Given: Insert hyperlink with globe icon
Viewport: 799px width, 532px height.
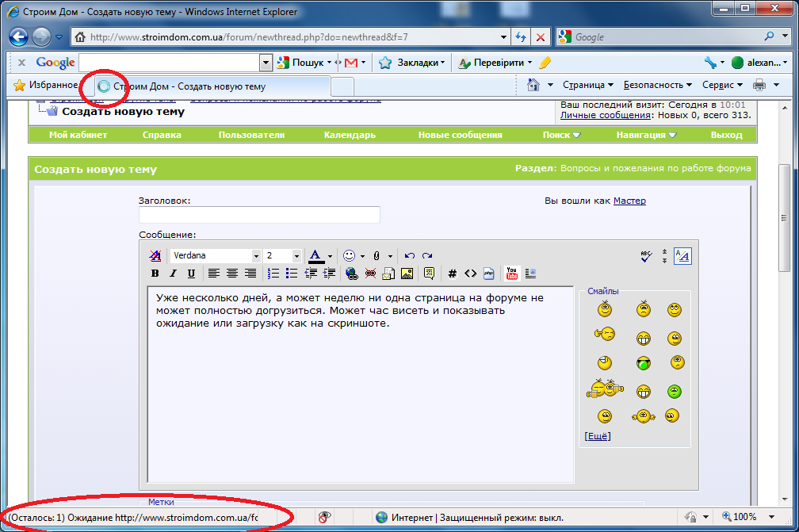Looking at the screenshot, I should click(352, 274).
